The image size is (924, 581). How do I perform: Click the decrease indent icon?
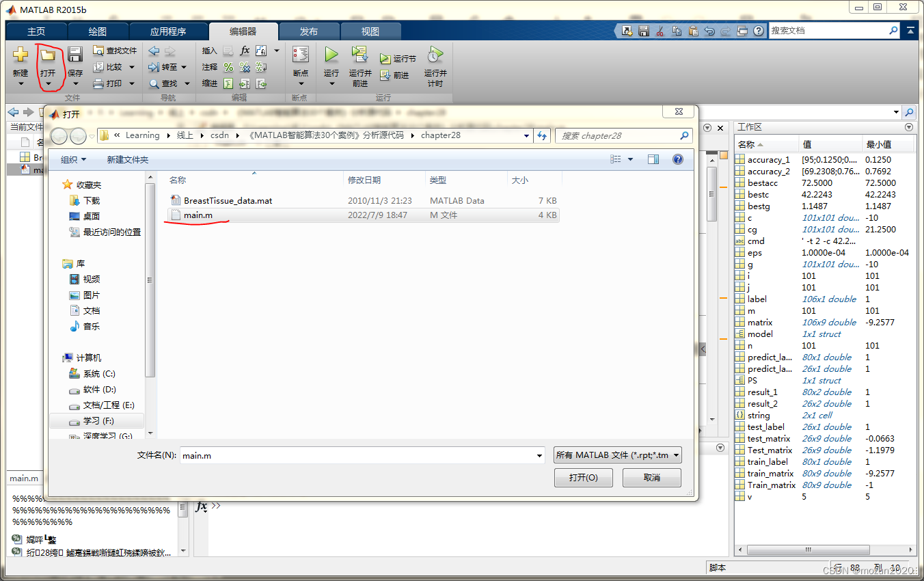click(x=261, y=83)
